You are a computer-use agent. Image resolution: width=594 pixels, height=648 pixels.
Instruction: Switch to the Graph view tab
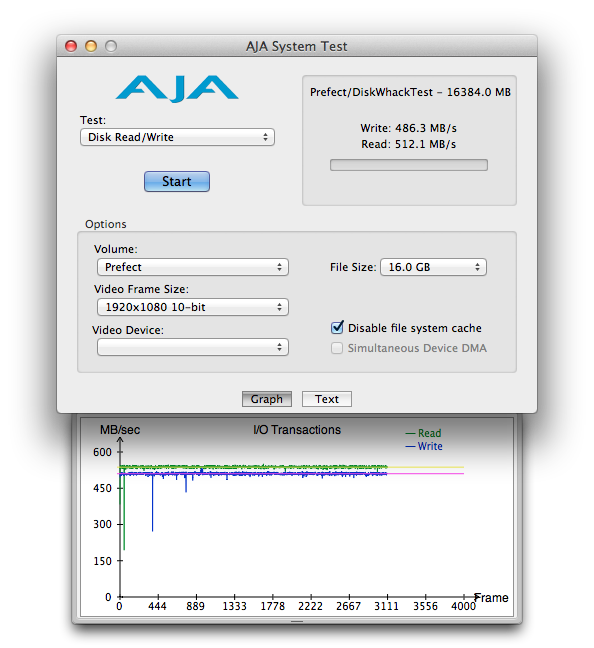tap(267, 399)
